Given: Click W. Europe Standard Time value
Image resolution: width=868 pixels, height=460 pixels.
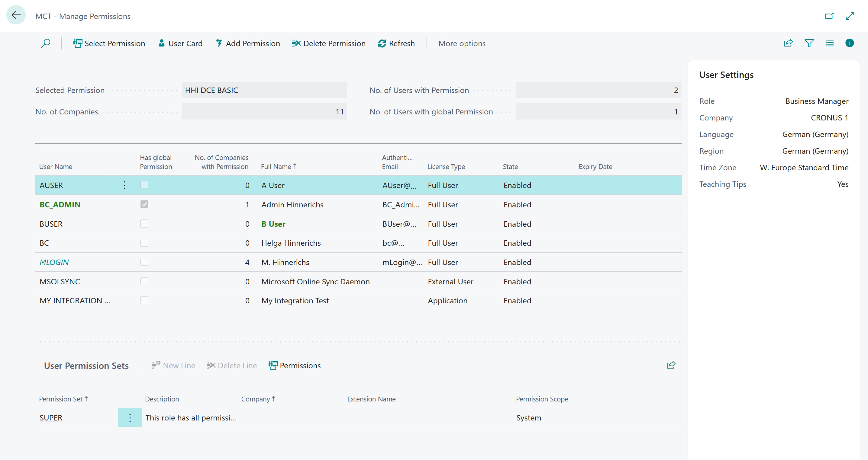Looking at the screenshot, I should tap(804, 167).
